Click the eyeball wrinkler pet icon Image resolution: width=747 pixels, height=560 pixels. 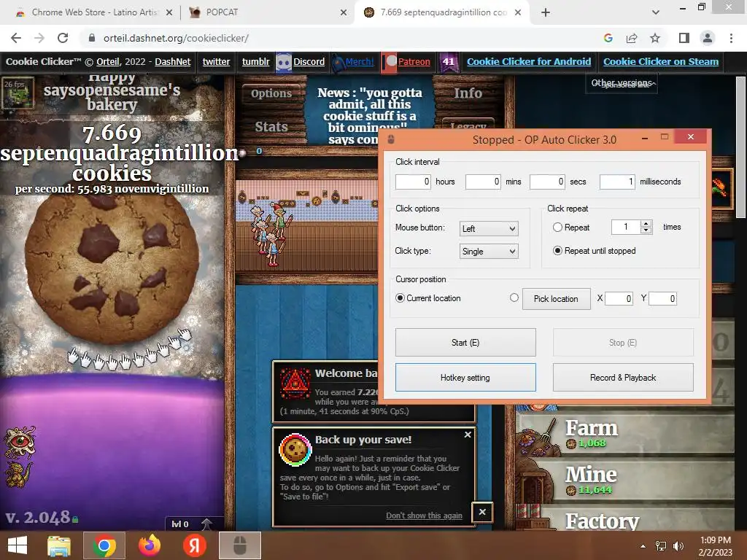(x=20, y=441)
